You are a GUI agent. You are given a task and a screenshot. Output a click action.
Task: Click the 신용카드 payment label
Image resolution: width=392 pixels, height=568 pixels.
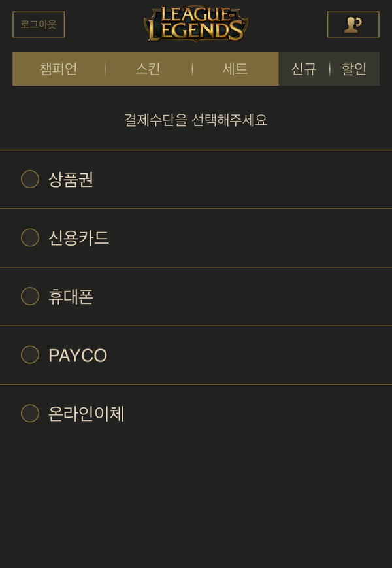point(78,238)
